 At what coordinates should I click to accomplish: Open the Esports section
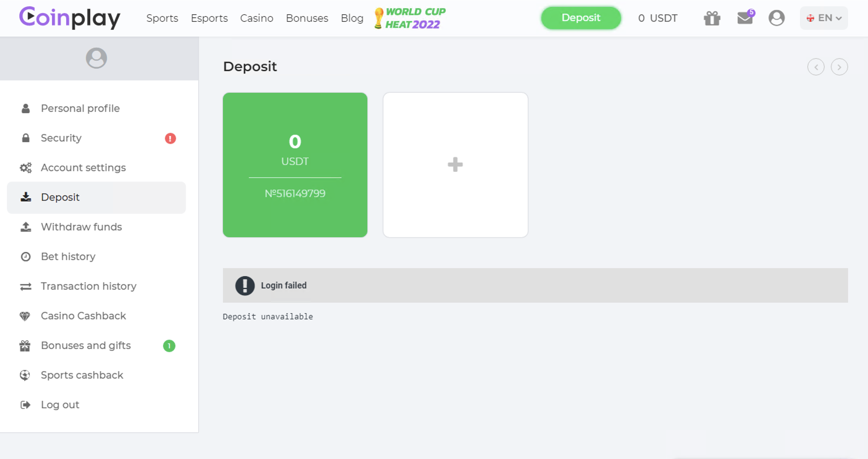209,18
